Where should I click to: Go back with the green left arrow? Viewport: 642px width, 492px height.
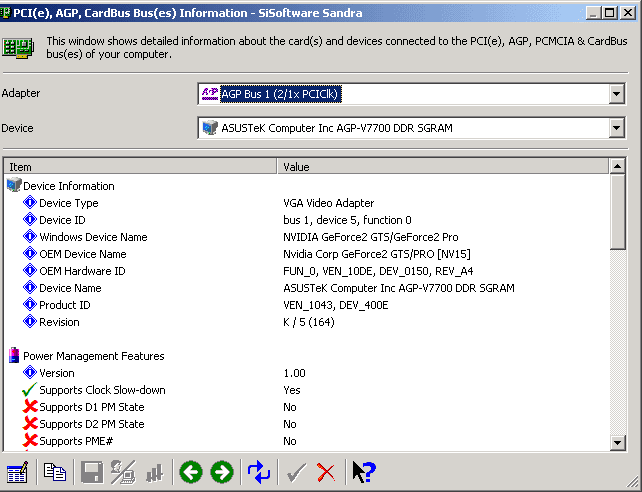click(x=191, y=472)
